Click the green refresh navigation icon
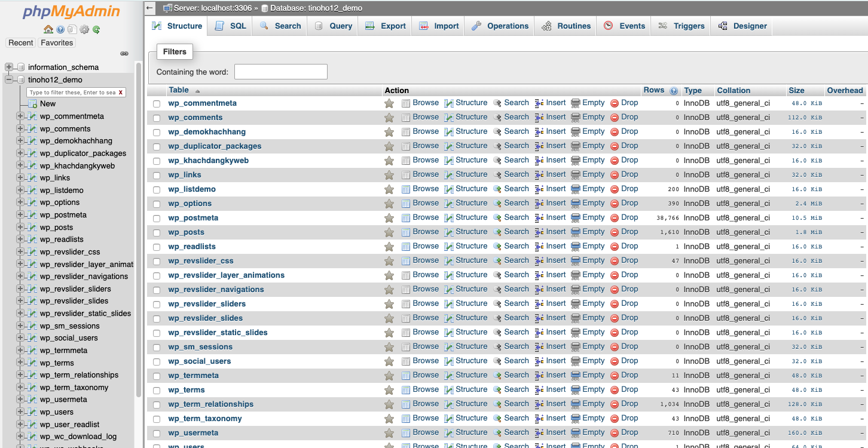 [x=96, y=29]
